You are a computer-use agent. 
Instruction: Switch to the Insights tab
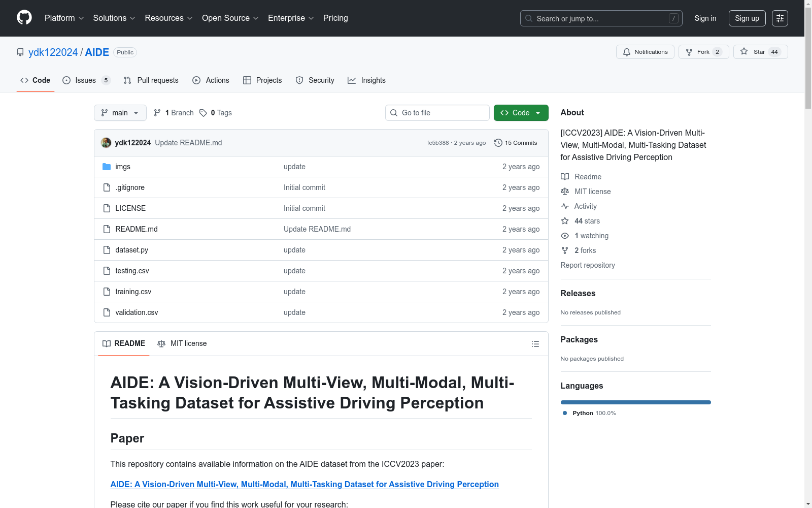point(366,80)
